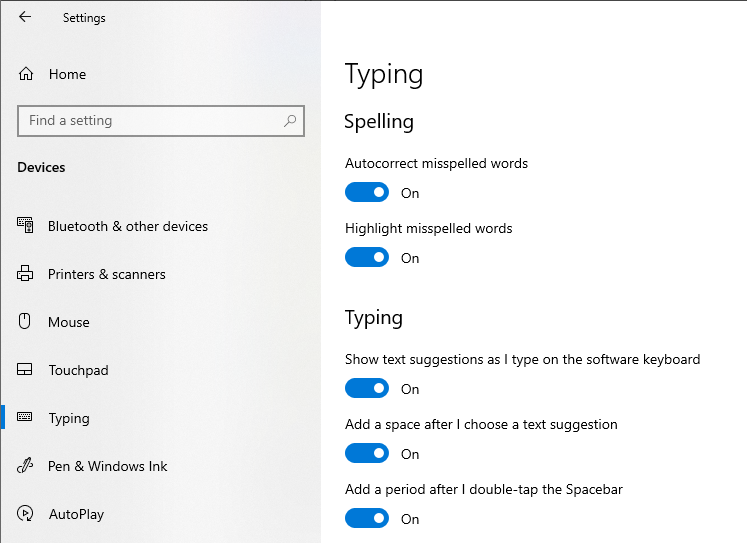Image resolution: width=747 pixels, height=543 pixels.
Task: Select the Touchpad settings page
Action: 78,370
